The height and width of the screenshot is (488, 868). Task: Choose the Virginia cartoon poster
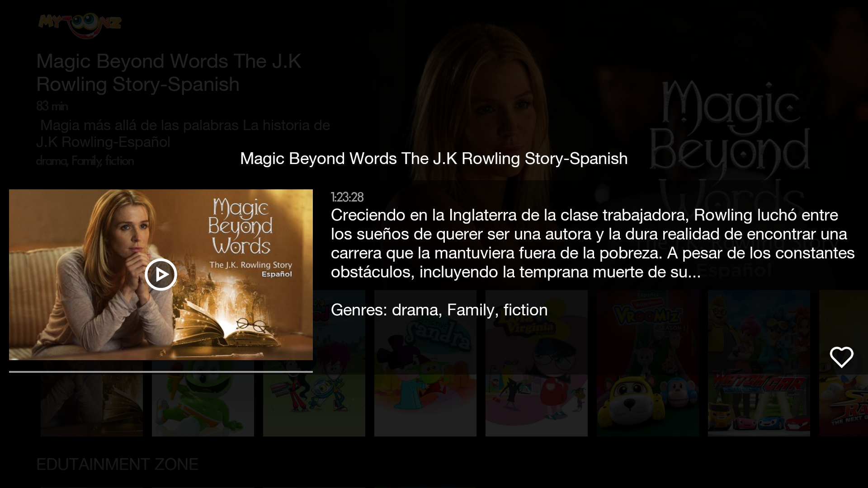click(x=536, y=363)
